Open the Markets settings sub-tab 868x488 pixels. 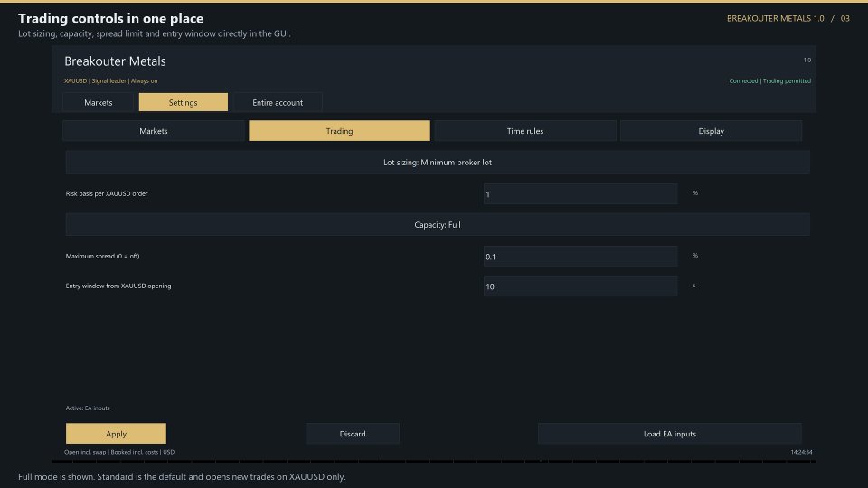(x=154, y=131)
